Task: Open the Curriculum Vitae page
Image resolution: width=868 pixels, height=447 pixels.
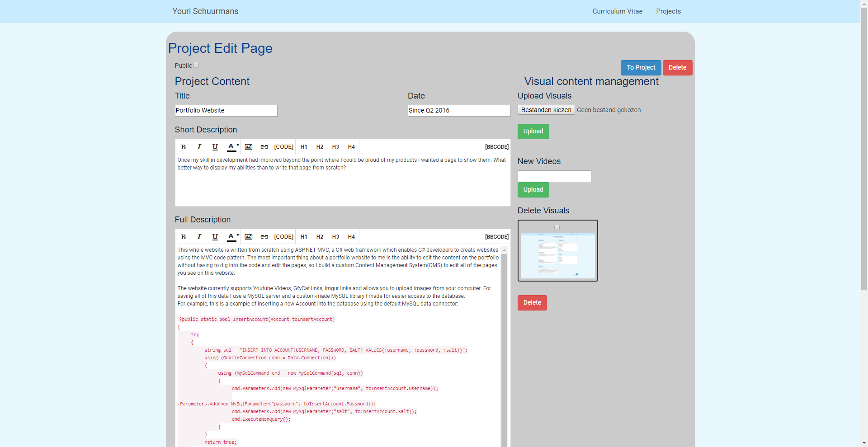Action: click(x=618, y=11)
